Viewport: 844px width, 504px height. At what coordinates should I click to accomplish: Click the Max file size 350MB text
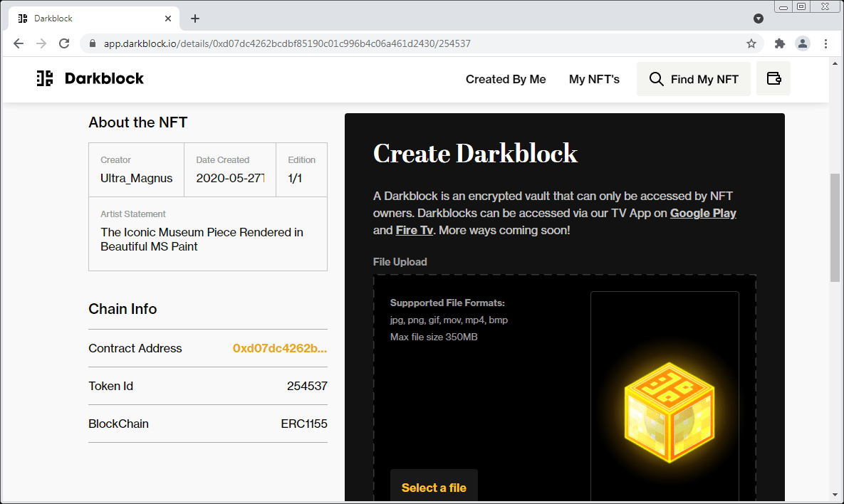pyautogui.click(x=434, y=337)
